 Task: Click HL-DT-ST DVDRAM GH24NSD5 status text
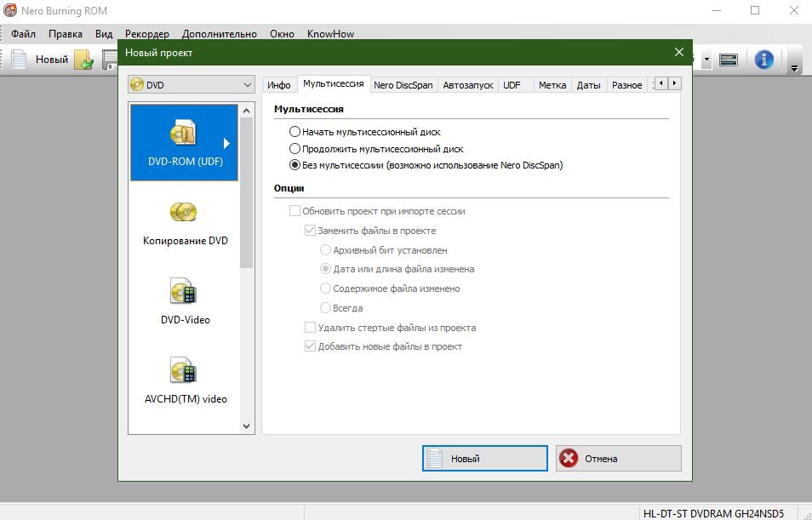click(713, 513)
